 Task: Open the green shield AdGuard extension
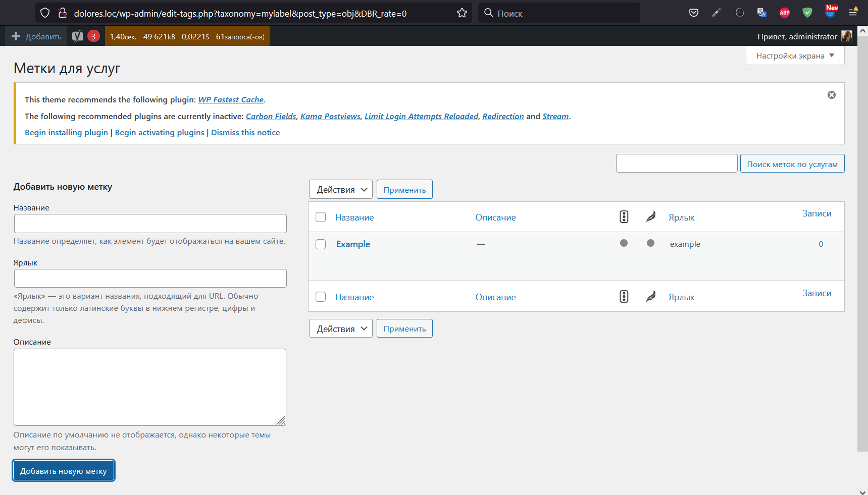[807, 13]
